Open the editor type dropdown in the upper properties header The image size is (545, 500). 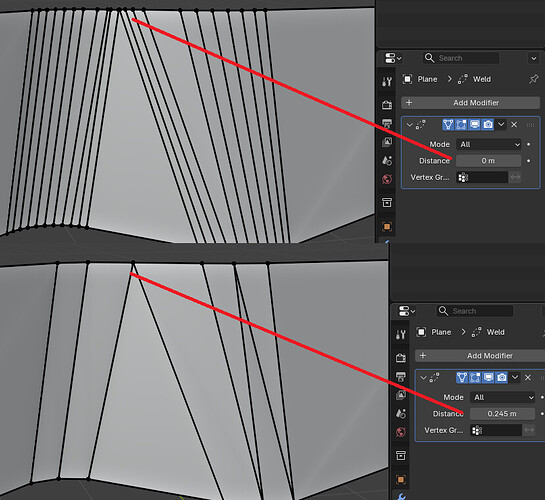point(393,58)
